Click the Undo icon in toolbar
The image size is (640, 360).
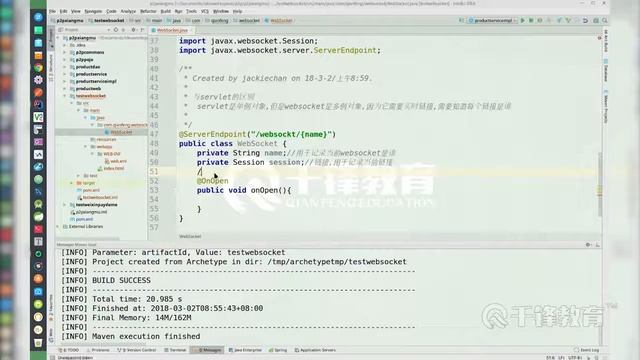tap(585, 20)
